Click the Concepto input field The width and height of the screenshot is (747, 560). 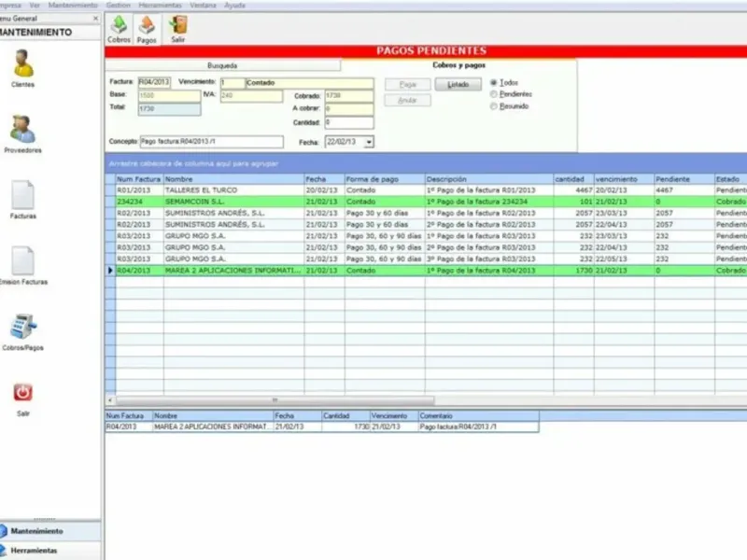(212, 142)
